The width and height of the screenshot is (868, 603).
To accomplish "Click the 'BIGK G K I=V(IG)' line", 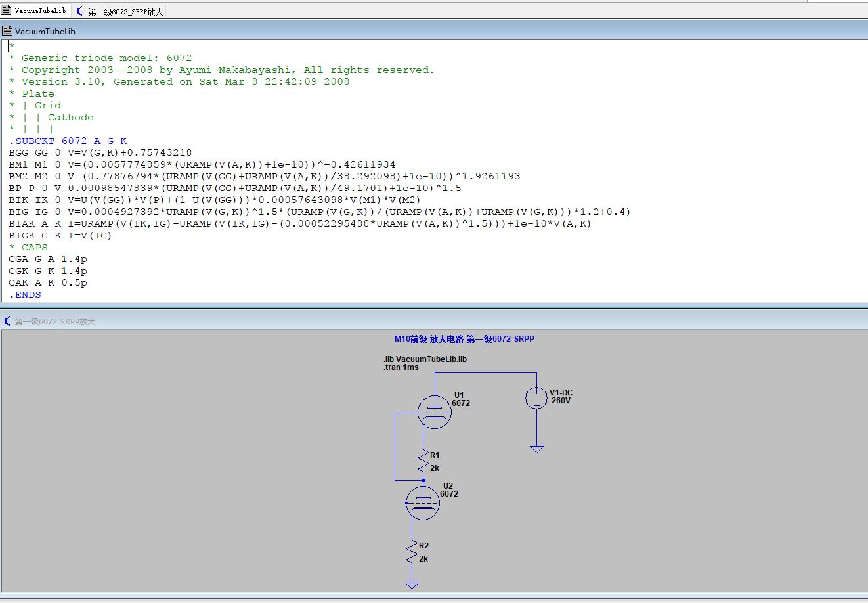I will tap(60, 235).
